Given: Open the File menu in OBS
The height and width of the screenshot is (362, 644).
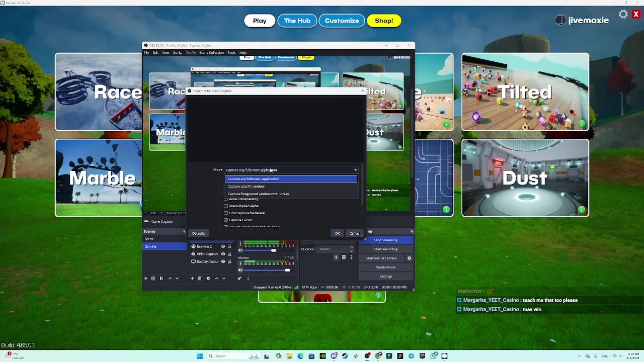Looking at the screenshot, I should [x=146, y=53].
